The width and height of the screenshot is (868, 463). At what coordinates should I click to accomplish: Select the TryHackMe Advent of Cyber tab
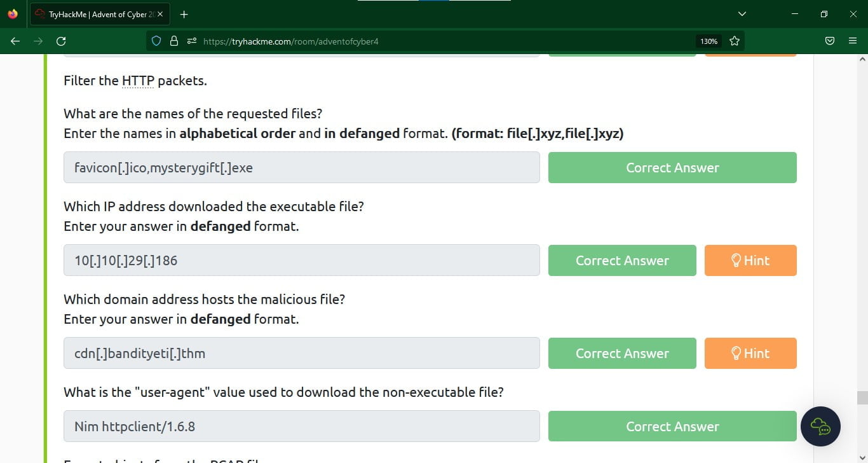100,14
